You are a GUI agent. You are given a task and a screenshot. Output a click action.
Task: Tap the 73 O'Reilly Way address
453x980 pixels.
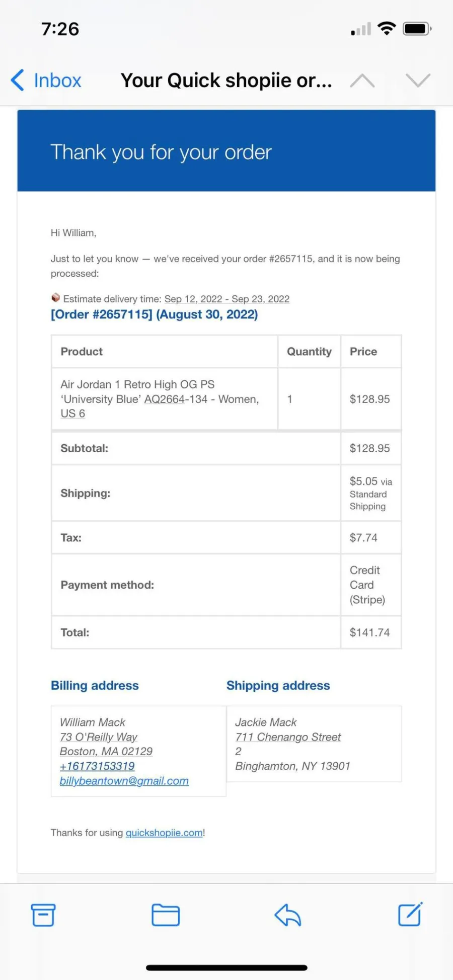[x=99, y=737]
